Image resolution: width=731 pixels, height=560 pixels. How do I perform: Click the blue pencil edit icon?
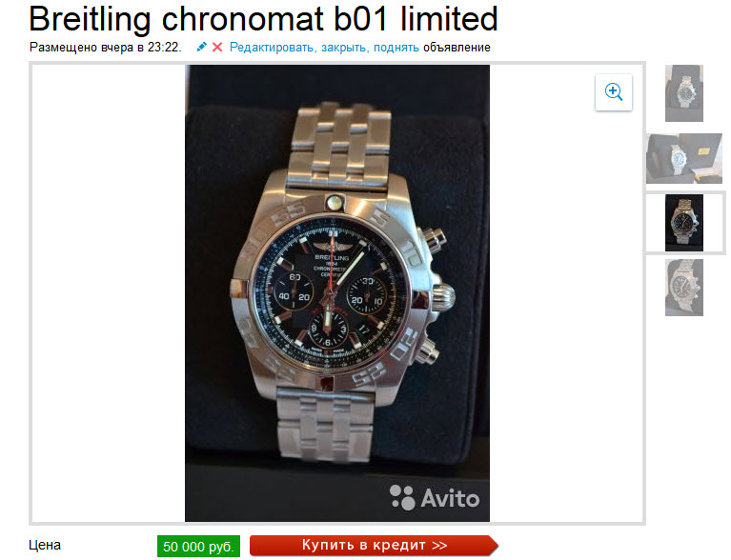(201, 47)
